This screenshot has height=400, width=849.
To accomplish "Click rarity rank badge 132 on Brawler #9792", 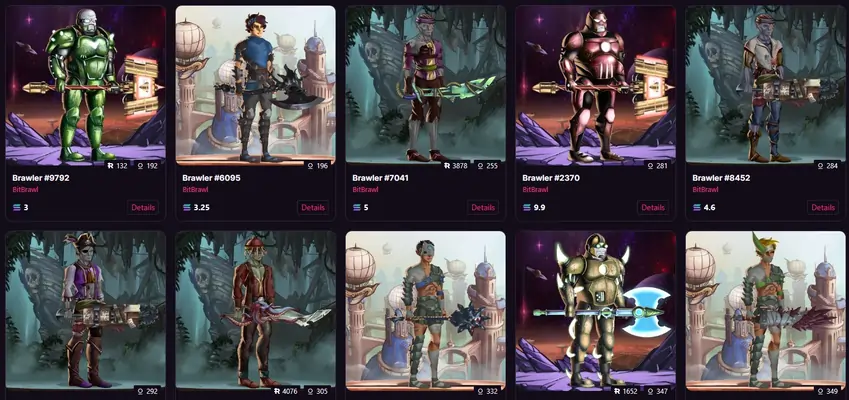I will pyautogui.click(x=115, y=166).
